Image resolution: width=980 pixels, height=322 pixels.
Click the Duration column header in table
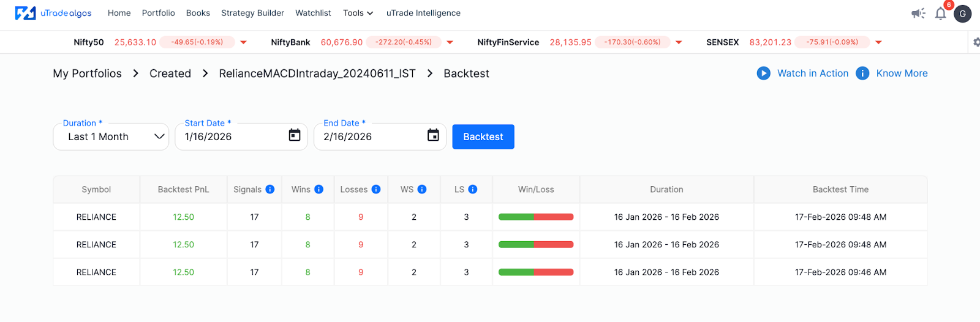click(666, 190)
